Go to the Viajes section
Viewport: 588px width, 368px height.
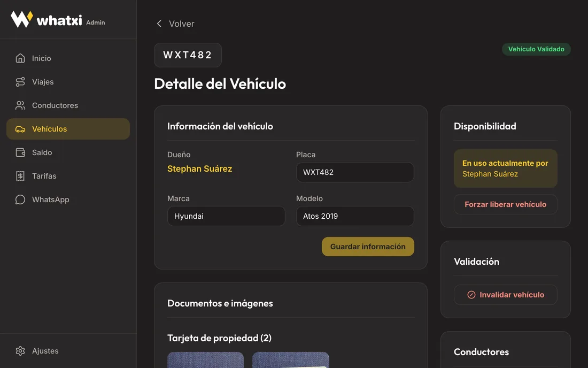pos(68,82)
